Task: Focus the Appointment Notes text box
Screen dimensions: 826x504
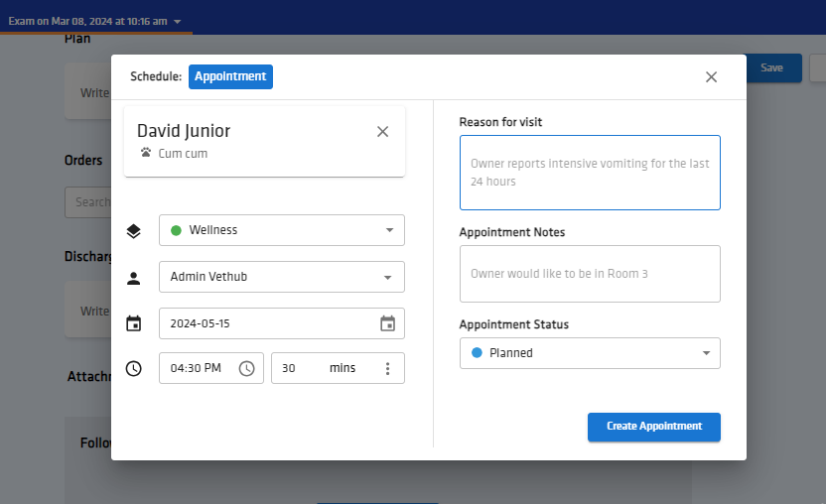Action: (x=590, y=274)
